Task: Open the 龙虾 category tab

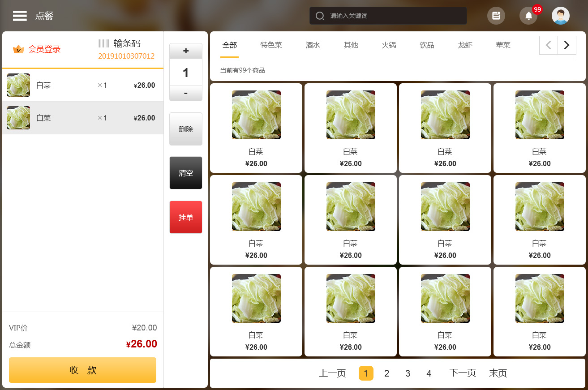Action: click(465, 45)
